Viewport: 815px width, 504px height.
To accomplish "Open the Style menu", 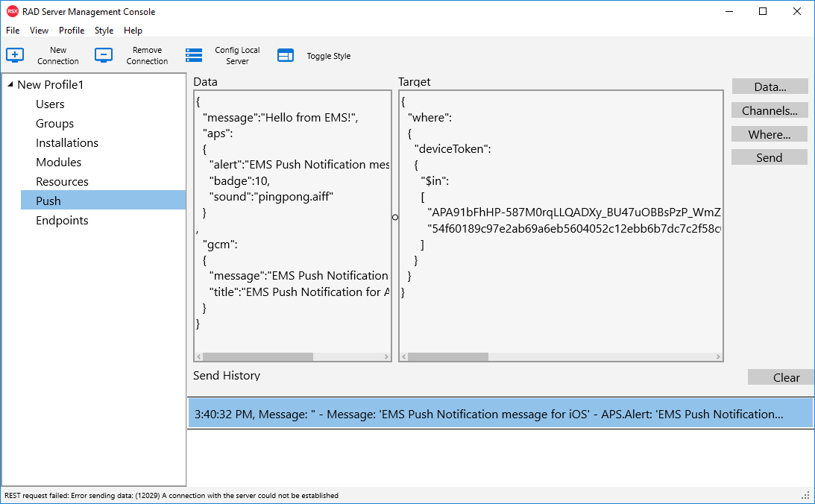I will pos(104,31).
